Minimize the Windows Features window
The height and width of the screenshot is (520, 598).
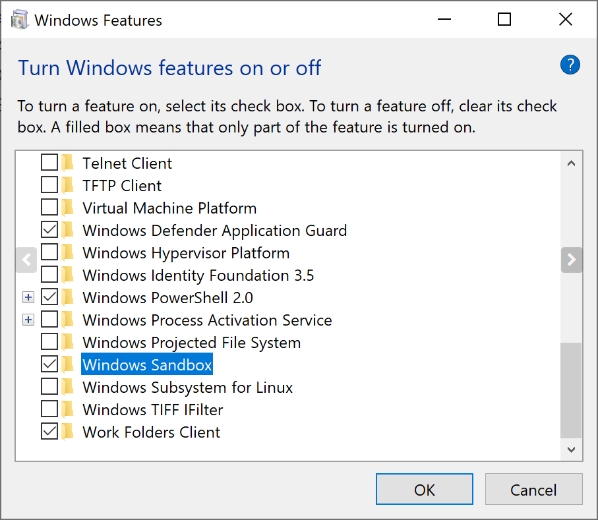444,19
